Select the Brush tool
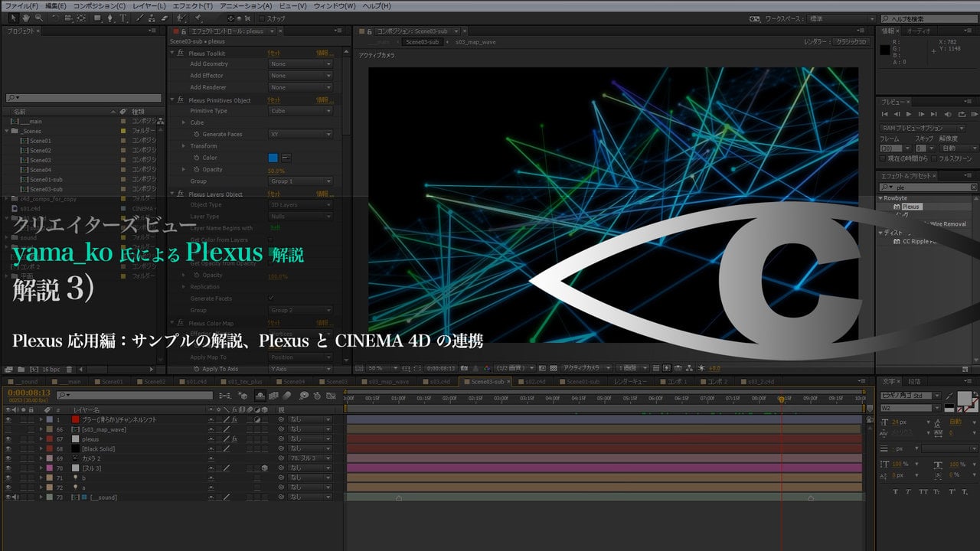 139,18
